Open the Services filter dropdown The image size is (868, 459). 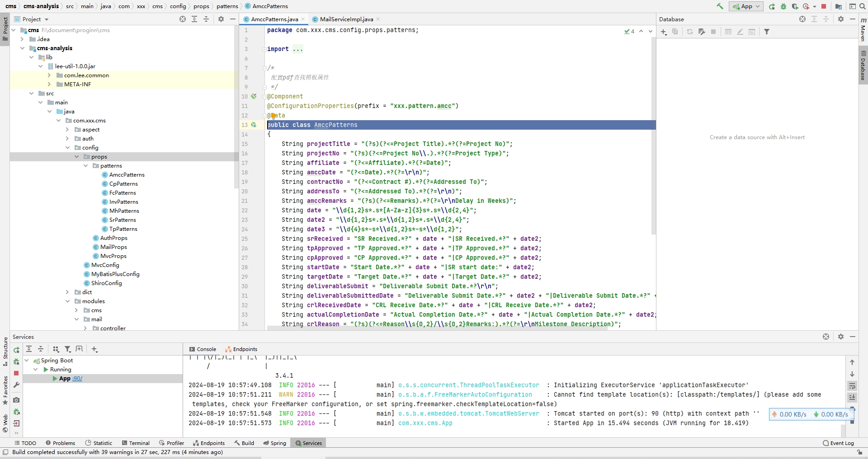(68, 349)
